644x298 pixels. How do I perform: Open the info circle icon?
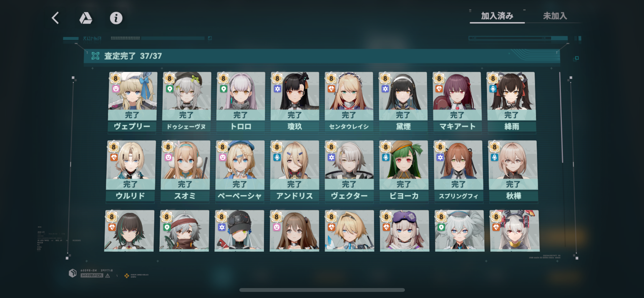tap(116, 18)
